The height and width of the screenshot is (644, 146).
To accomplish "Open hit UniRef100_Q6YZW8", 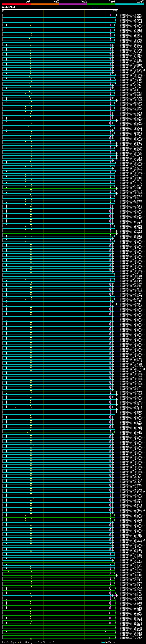I will pos(131,20).
